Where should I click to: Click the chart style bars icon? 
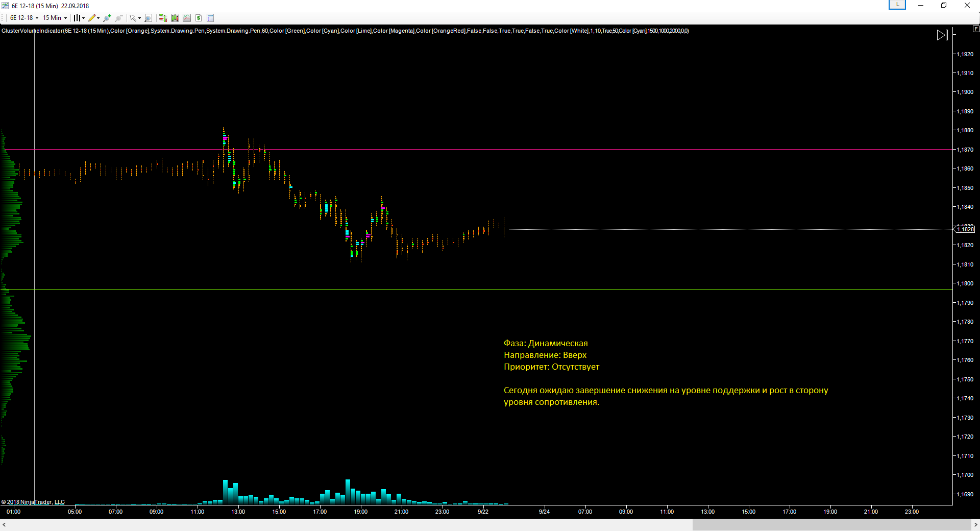pos(77,18)
